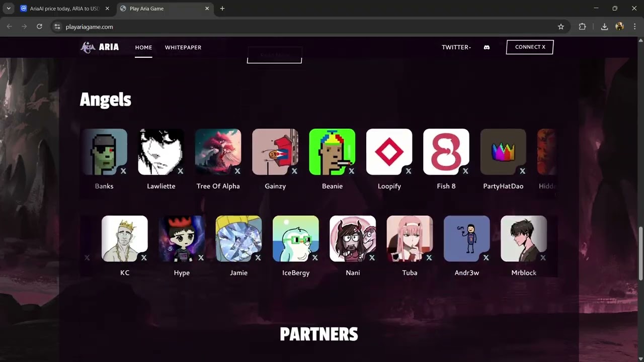Open the X link on Beanie card
This screenshot has width=644, height=362.
tap(351, 171)
